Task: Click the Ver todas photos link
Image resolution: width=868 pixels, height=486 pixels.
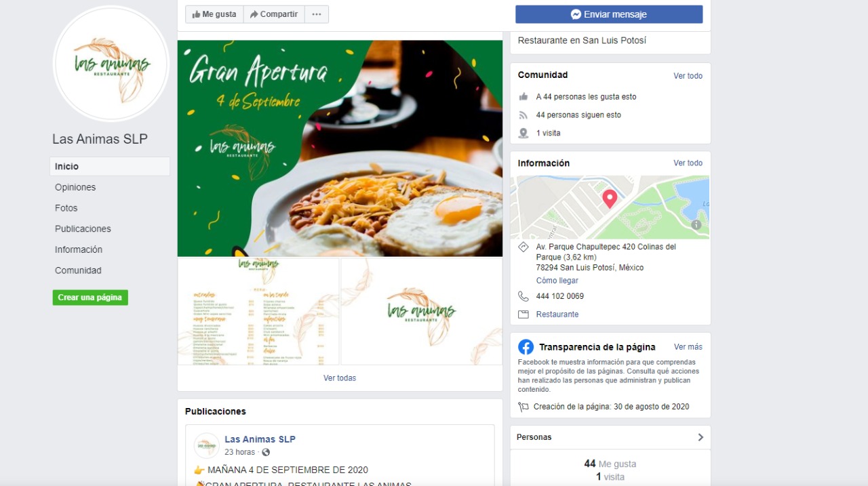Action: point(340,378)
